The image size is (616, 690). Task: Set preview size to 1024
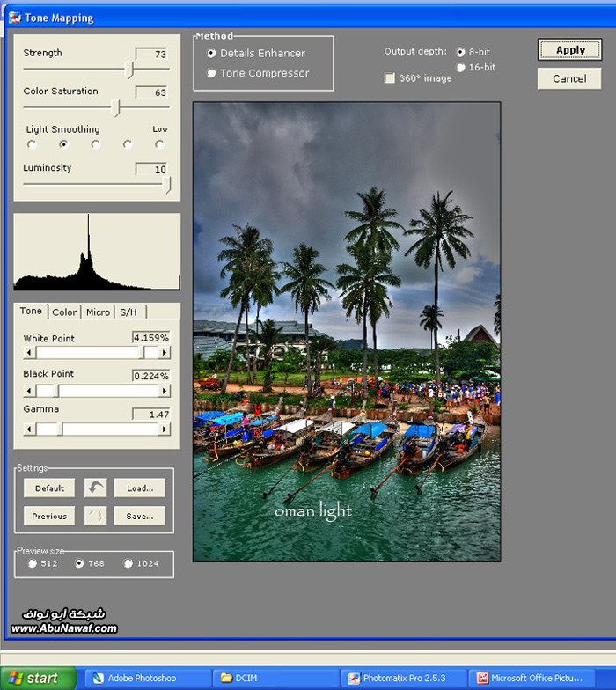(x=128, y=563)
